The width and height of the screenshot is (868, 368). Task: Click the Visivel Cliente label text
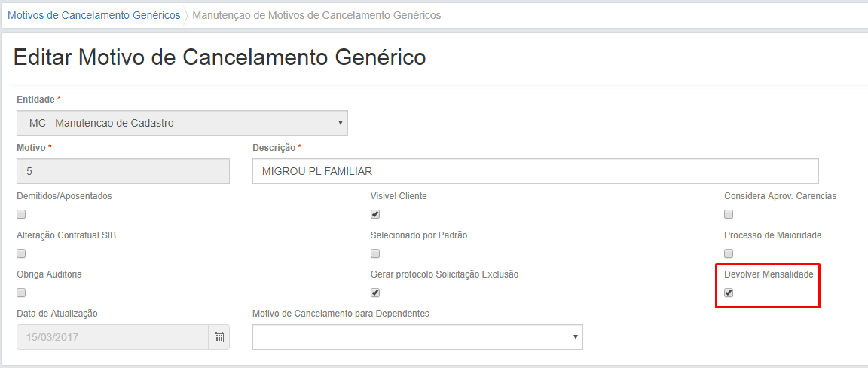point(399,195)
